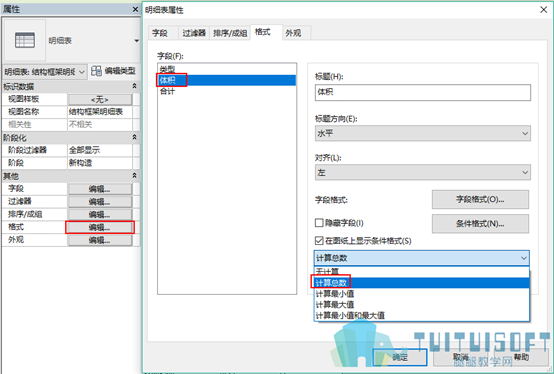Open the 明细表 type selector arrow

136,41
